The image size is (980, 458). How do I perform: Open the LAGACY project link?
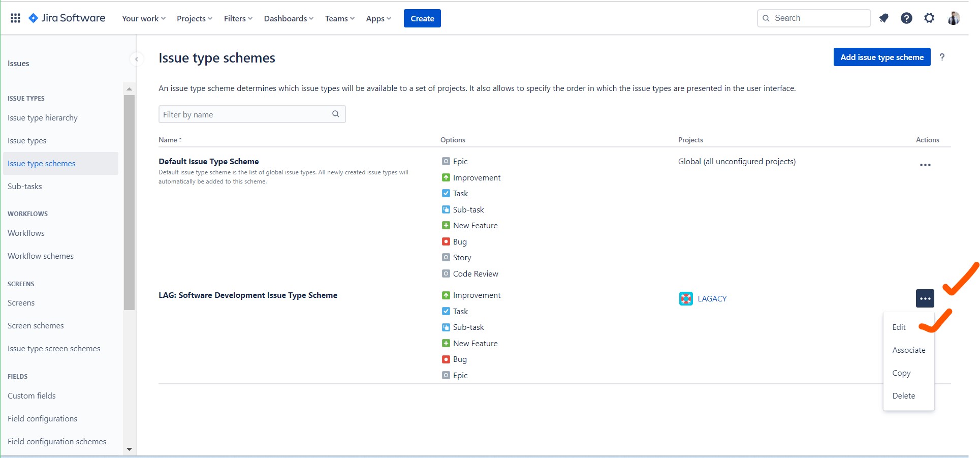[712, 299]
